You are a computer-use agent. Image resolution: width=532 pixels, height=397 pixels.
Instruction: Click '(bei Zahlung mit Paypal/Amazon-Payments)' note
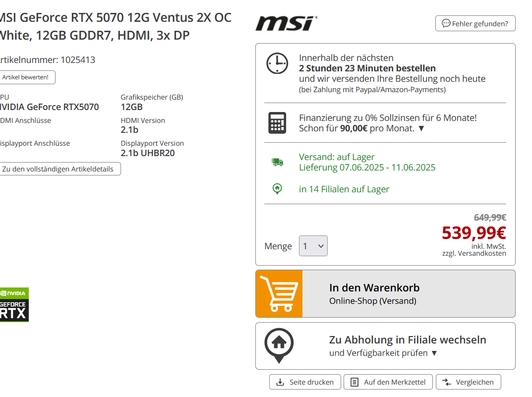tap(372, 90)
